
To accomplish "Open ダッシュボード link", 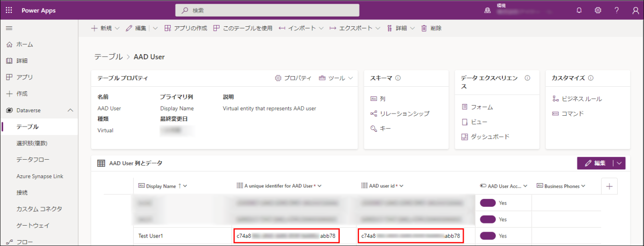I will click(485, 137).
